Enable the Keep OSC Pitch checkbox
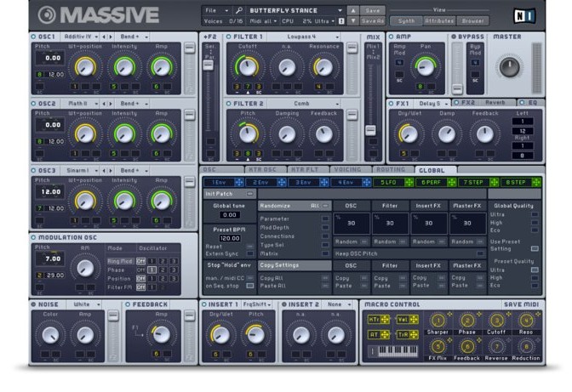Viewport: 572px width, 392px height. 480,253
